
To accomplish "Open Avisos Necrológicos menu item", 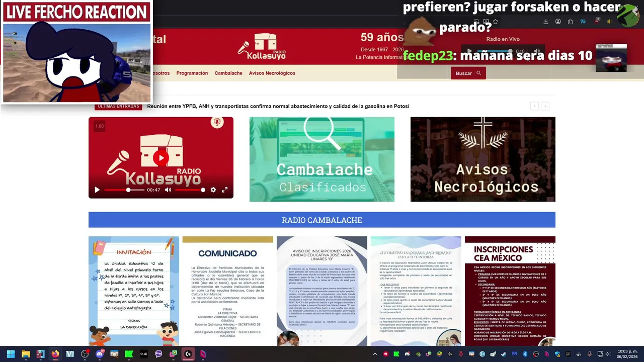I will coord(272,73).
